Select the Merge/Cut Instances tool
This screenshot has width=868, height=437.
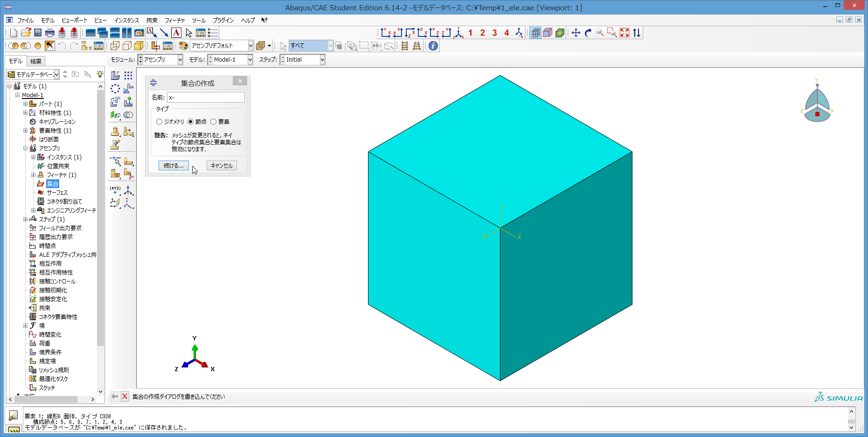click(x=128, y=115)
